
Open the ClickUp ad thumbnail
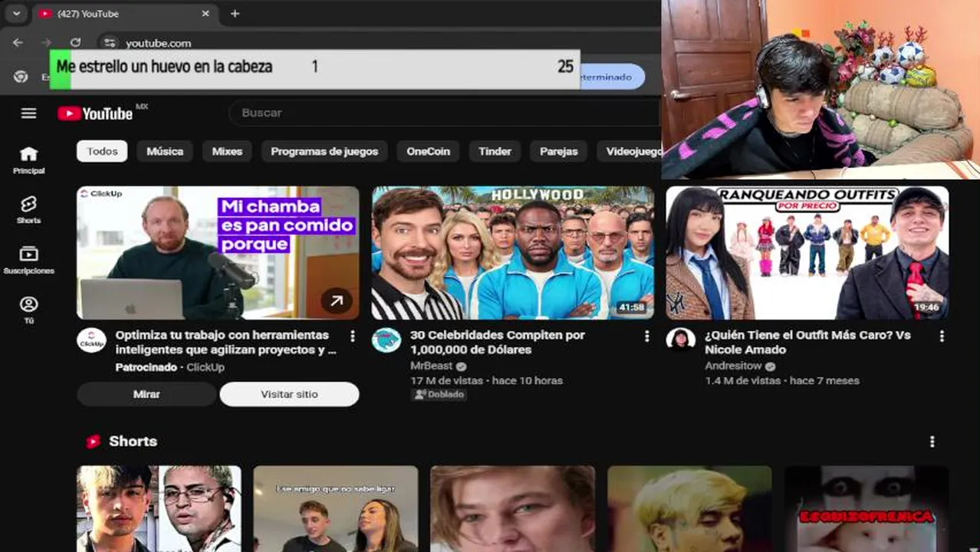click(218, 253)
